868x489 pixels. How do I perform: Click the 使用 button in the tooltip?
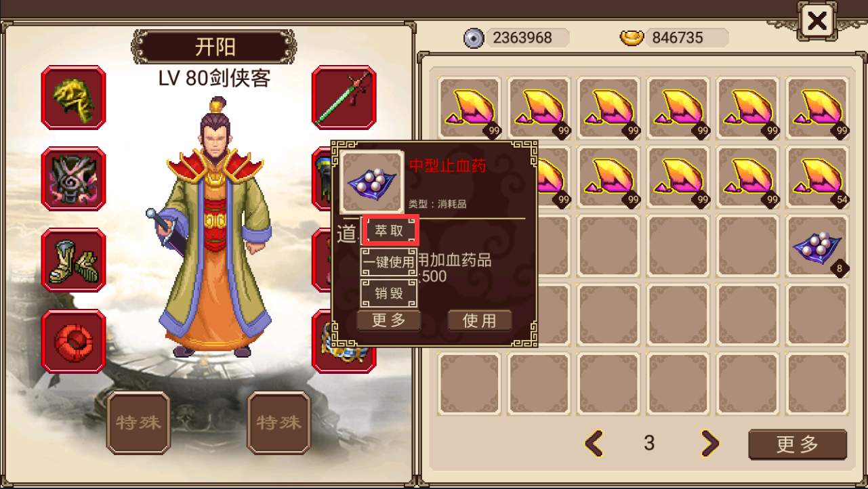pos(480,320)
